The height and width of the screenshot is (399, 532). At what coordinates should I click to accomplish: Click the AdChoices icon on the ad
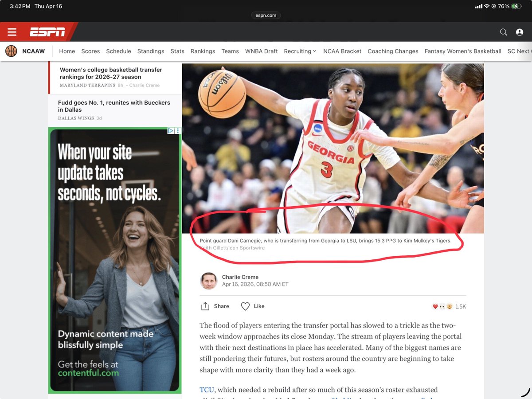171,131
